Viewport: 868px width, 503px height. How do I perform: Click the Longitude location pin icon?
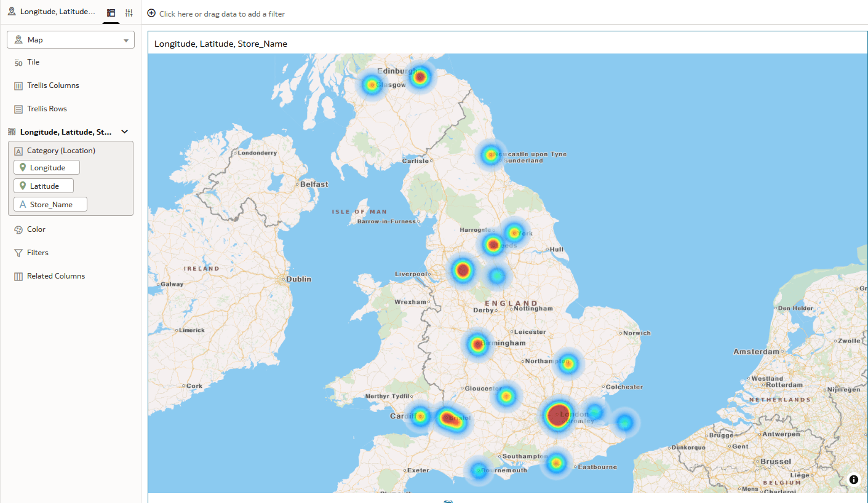[23, 167]
